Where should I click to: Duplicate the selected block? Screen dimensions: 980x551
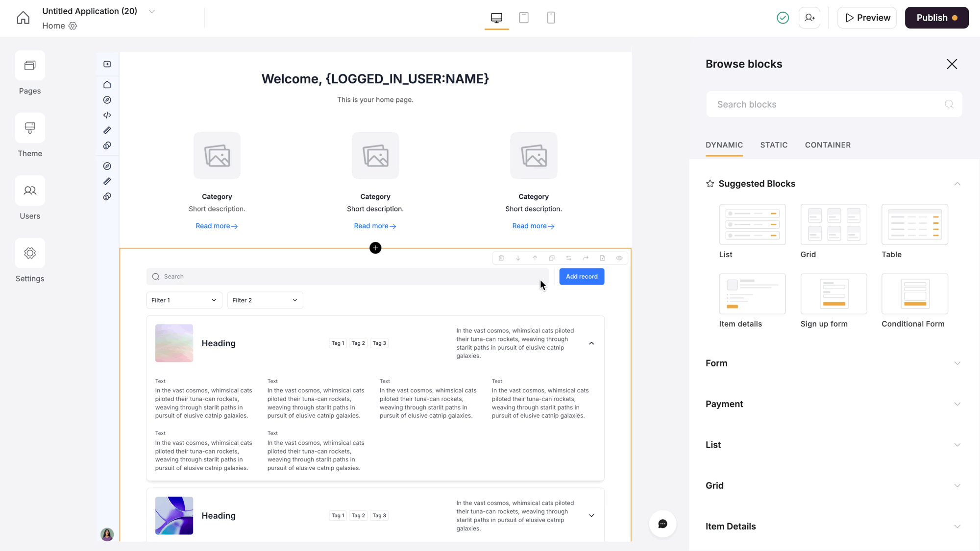552,258
